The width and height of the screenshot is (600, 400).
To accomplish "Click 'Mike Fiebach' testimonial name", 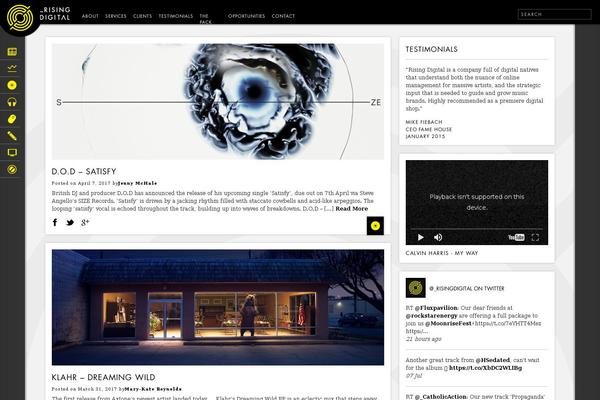I will point(424,122).
